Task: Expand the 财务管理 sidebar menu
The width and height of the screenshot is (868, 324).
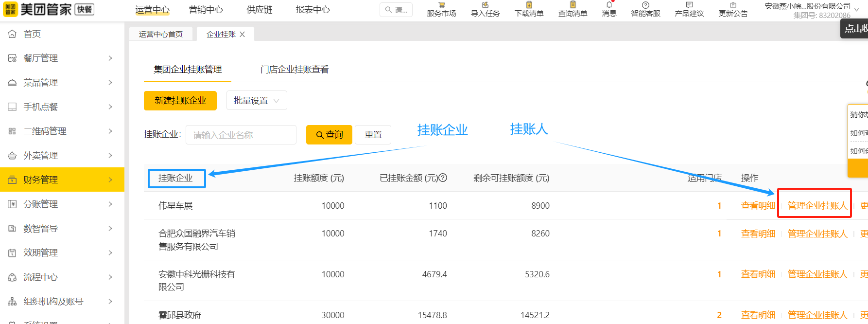Action: (62, 180)
